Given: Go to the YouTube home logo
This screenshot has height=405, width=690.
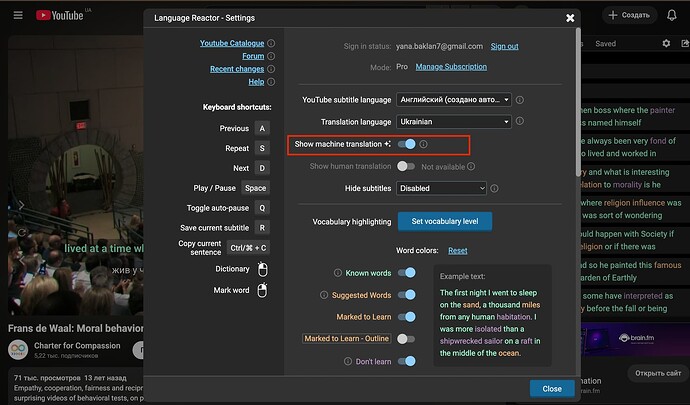Looking at the screenshot, I should pyautogui.click(x=60, y=15).
